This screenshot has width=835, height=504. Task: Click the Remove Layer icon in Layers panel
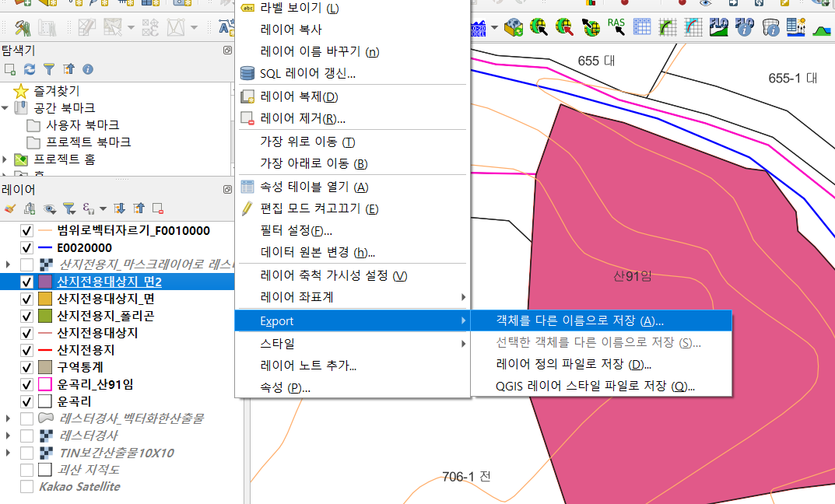[158, 208]
